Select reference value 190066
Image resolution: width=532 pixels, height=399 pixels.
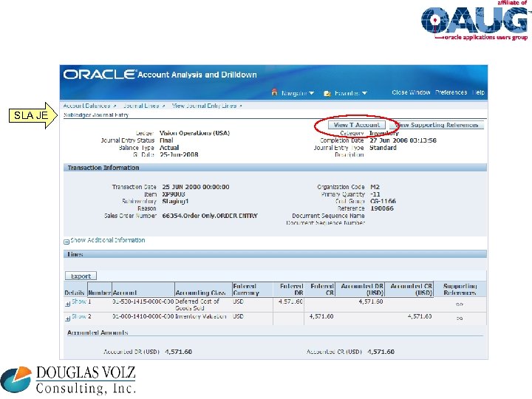tap(382, 208)
